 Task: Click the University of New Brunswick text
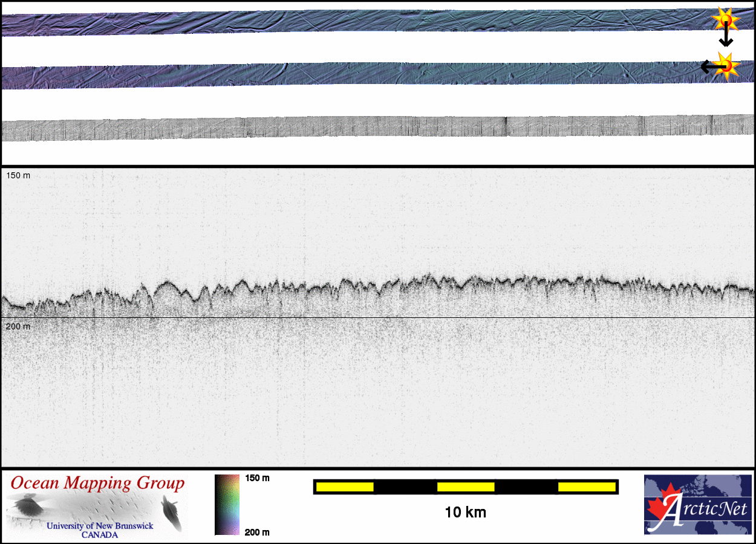[x=100, y=526]
